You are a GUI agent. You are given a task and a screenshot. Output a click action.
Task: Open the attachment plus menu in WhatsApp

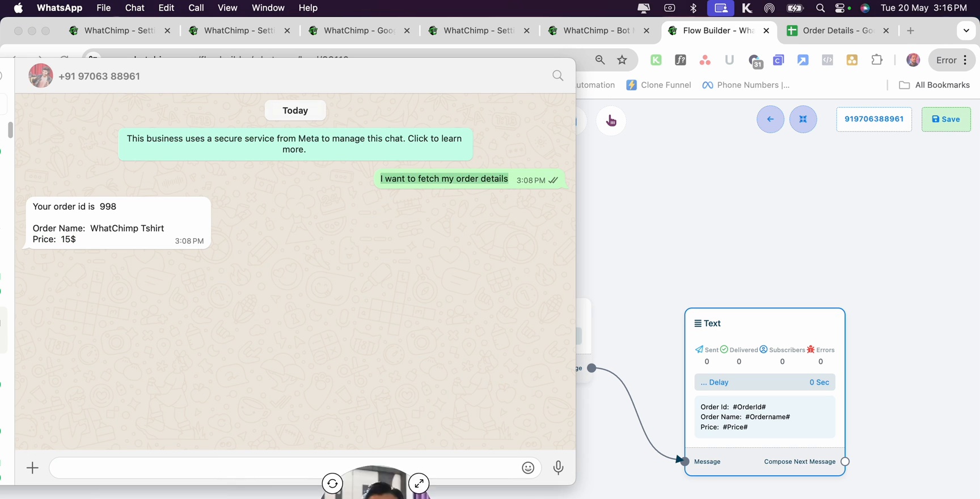32,468
